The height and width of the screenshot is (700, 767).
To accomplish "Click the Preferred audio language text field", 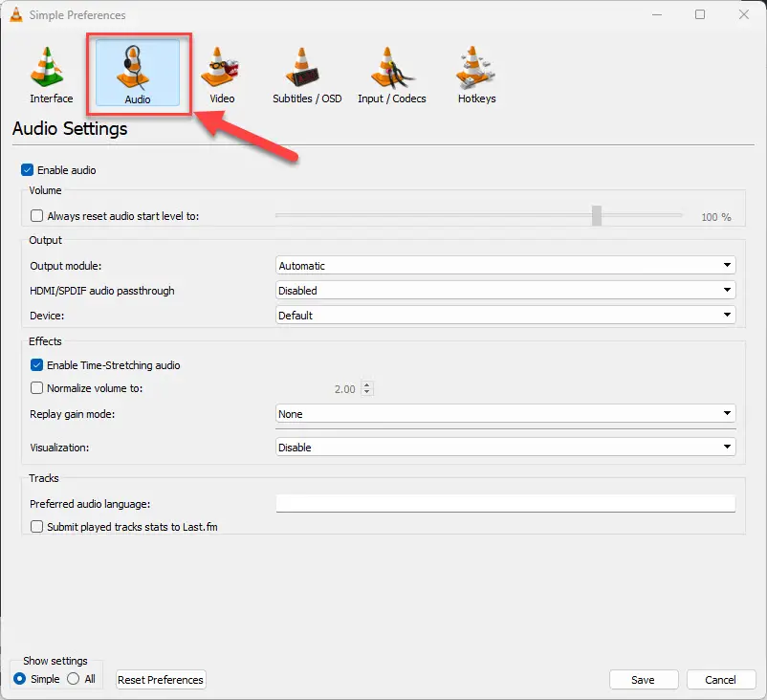I will tap(505, 504).
